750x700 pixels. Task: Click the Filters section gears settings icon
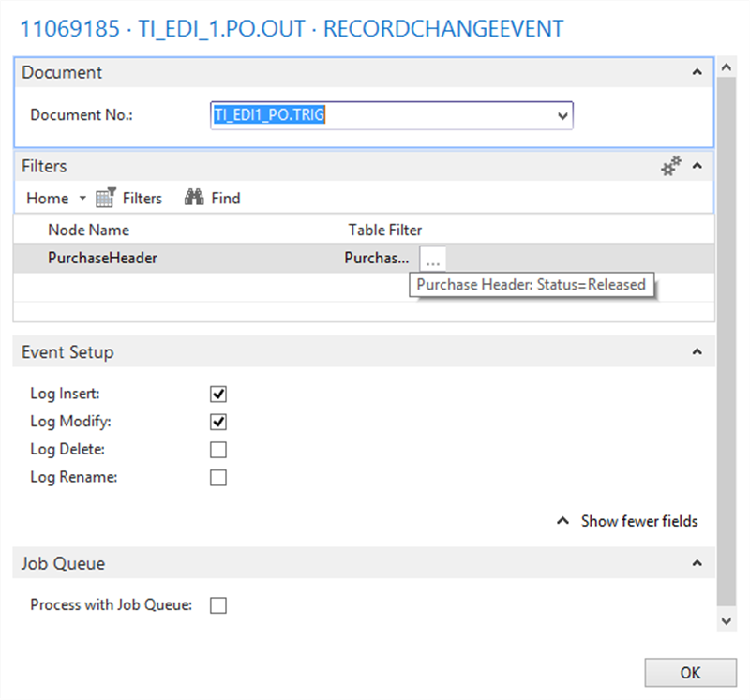tap(671, 166)
